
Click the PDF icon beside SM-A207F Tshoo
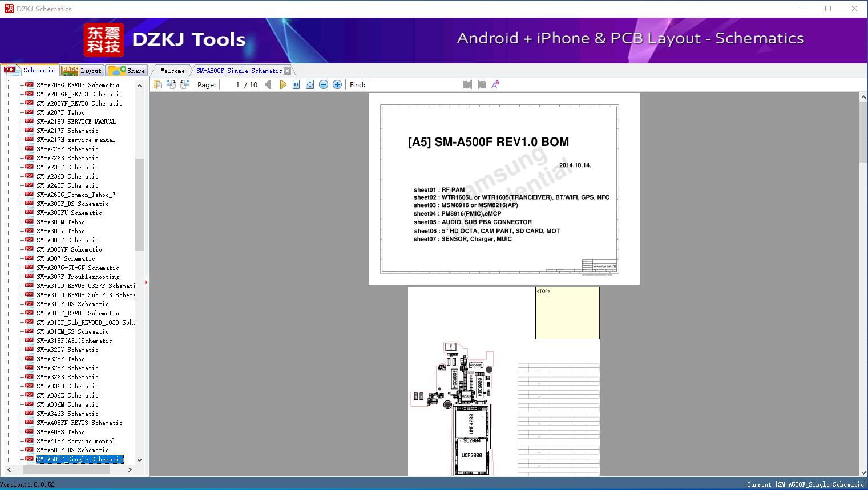pos(29,112)
